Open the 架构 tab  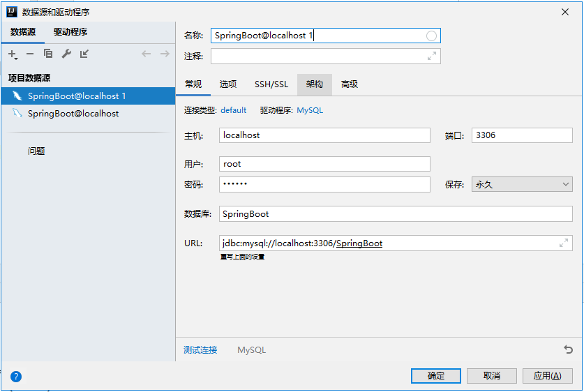point(315,84)
